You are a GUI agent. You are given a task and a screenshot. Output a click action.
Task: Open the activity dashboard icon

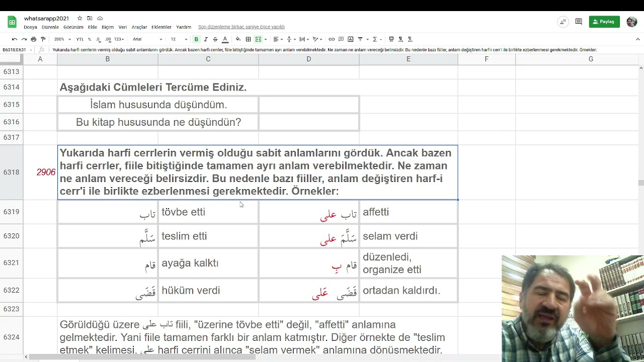pyautogui.click(x=563, y=22)
